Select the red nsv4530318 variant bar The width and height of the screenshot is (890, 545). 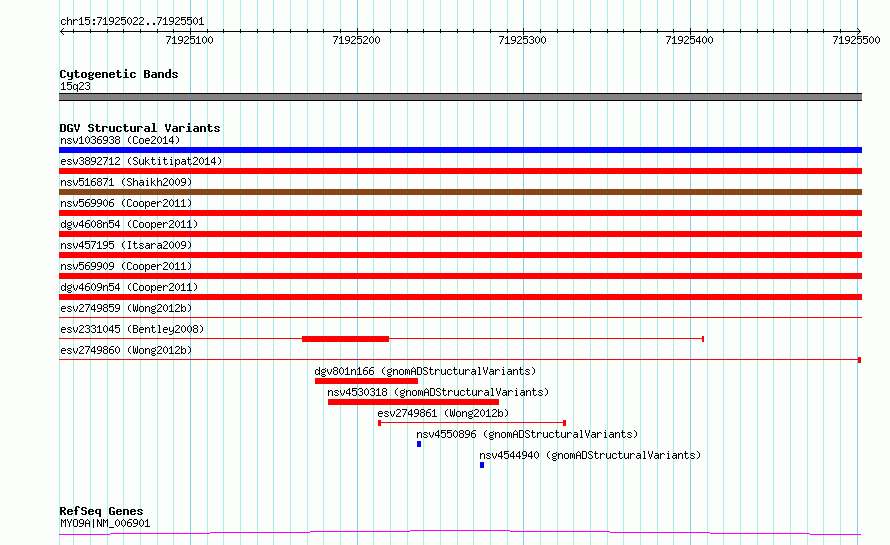point(413,402)
